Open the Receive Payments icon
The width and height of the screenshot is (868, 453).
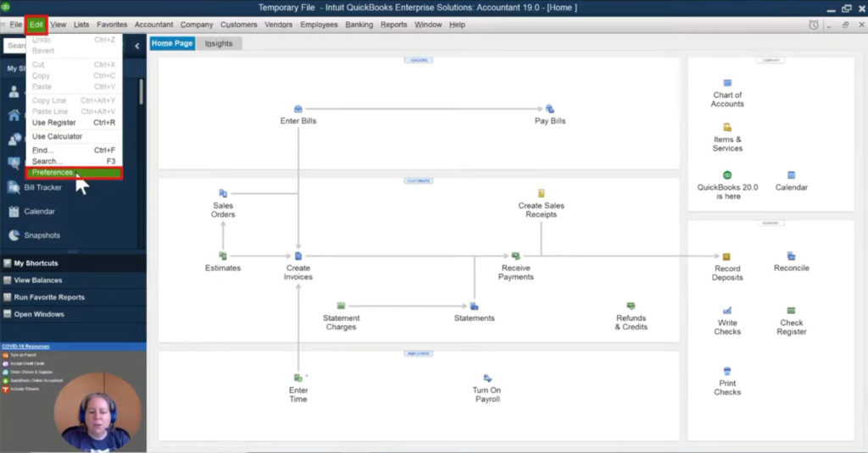click(x=515, y=256)
